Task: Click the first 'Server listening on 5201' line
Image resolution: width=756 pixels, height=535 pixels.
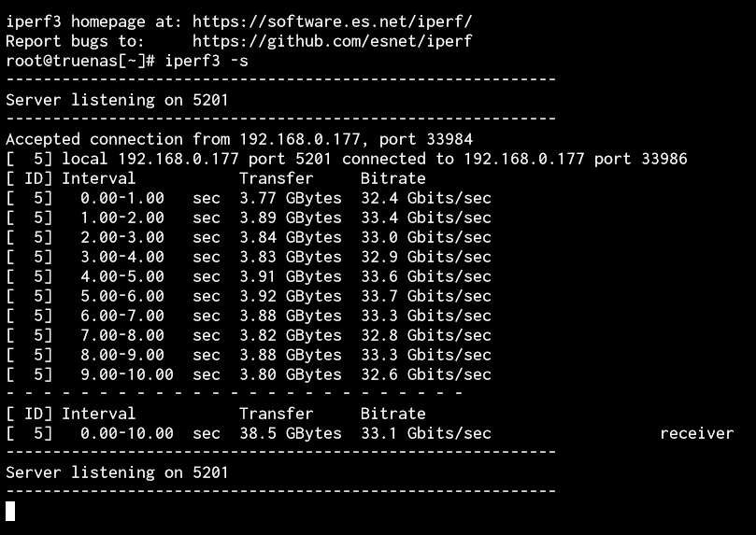Action: [117, 100]
